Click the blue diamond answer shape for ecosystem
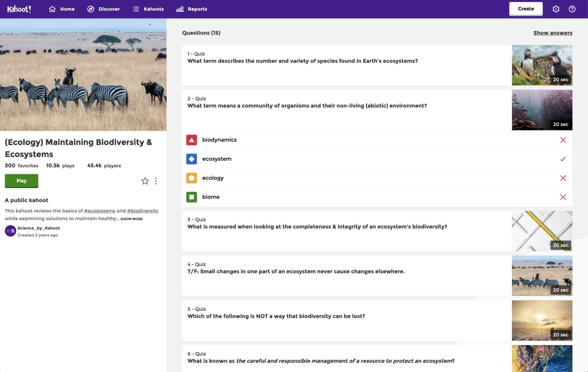588x372 pixels. (191, 159)
